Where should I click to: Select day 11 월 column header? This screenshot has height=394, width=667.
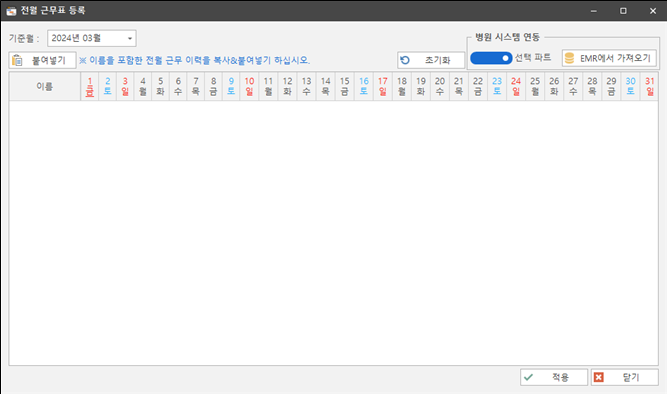click(268, 86)
